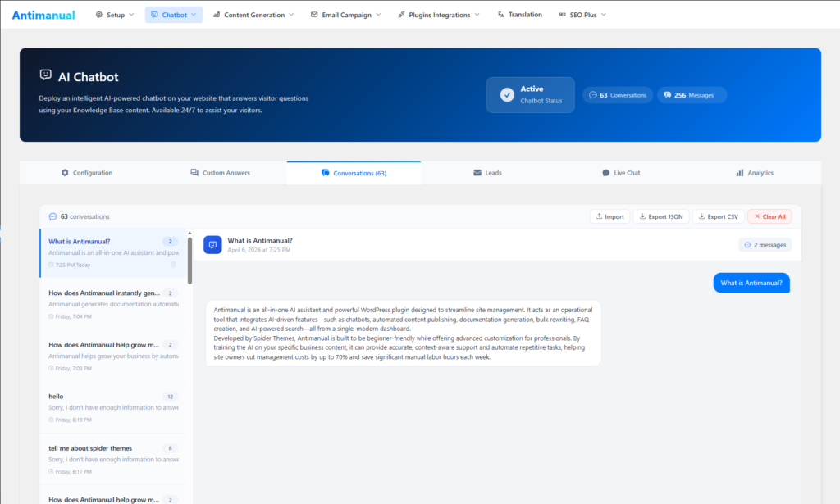The width and height of the screenshot is (840, 504).
Task: Click the Translation language icon
Action: (x=501, y=15)
